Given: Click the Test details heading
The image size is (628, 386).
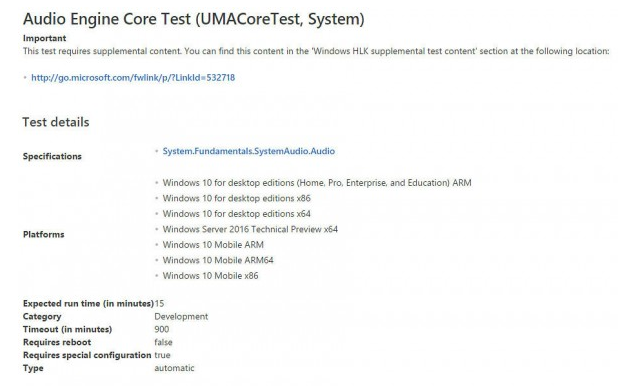Looking at the screenshot, I should (x=56, y=122).
